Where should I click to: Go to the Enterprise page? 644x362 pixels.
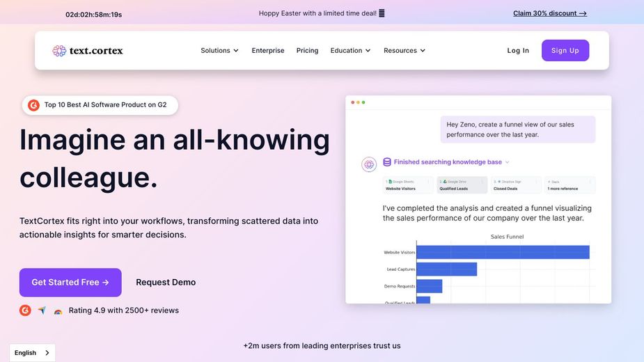point(268,51)
